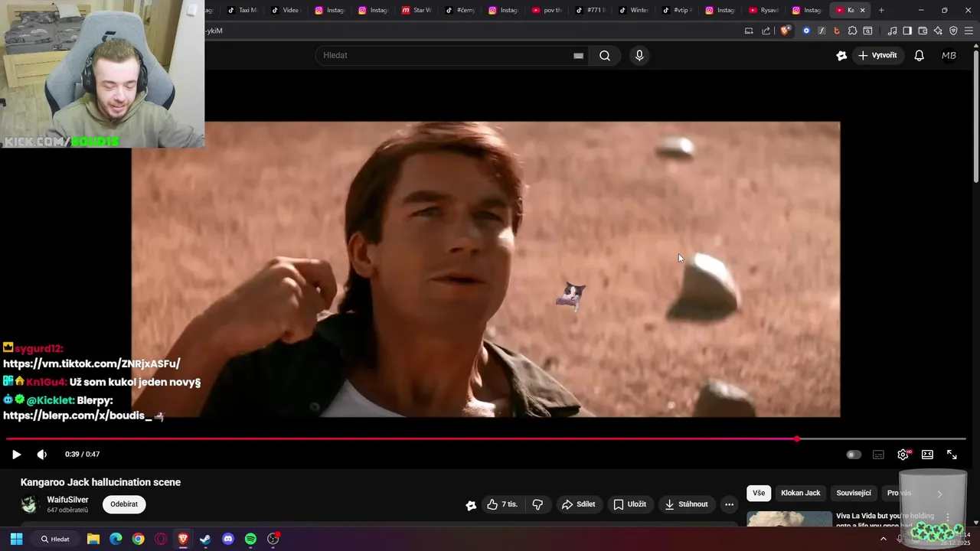
Task: Expand the system tray hidden icons chevron
Action: pyautogui.click(x=883, y=539)
